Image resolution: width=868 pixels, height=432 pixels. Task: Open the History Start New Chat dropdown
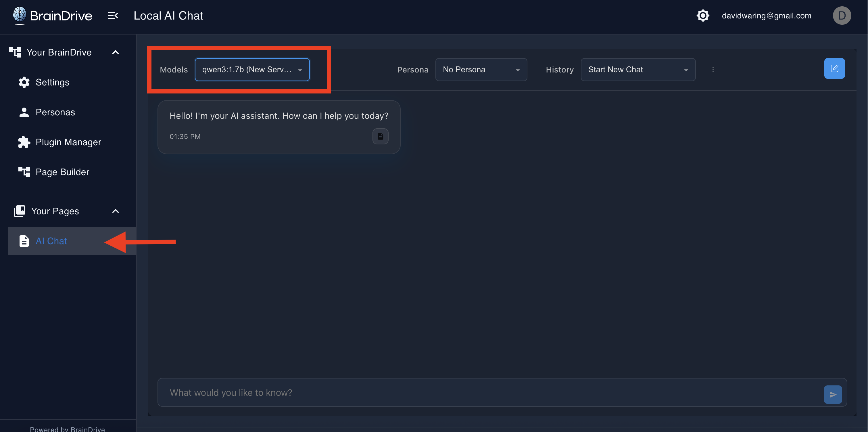pyautogui.click(x=637, y=70)
